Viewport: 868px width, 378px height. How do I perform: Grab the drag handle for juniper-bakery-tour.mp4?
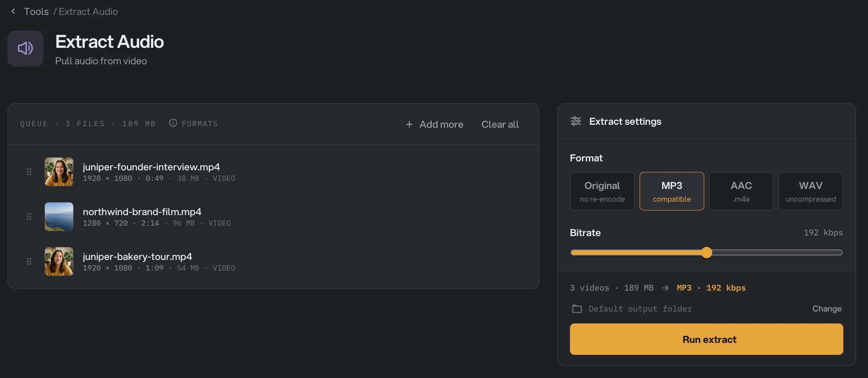(x=29, y=261)
